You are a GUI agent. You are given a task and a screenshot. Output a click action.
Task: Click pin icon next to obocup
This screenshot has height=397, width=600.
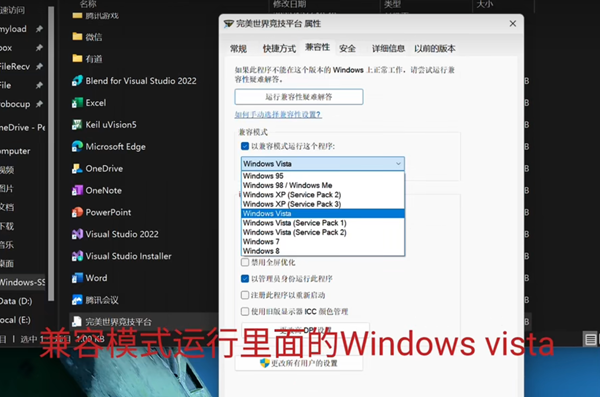tap(39, 104)
